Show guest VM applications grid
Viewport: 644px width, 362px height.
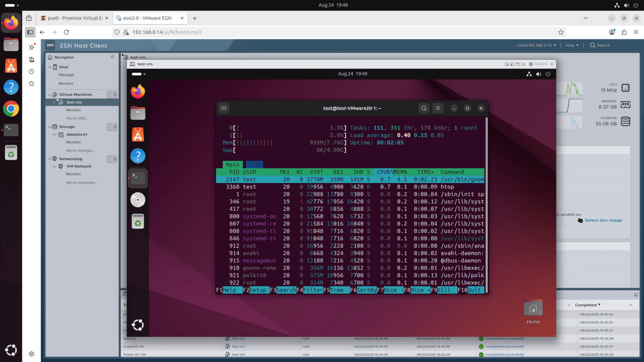[x=138, y=325]
